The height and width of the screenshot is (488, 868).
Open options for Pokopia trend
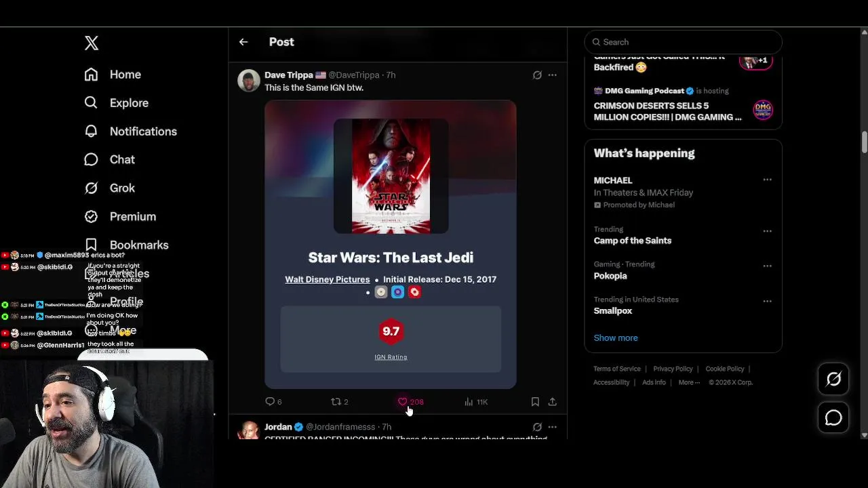pos(767,266)
